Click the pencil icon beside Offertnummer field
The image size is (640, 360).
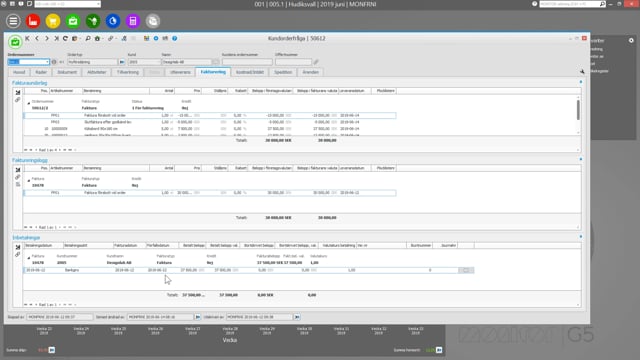click(x=316, y=62)
